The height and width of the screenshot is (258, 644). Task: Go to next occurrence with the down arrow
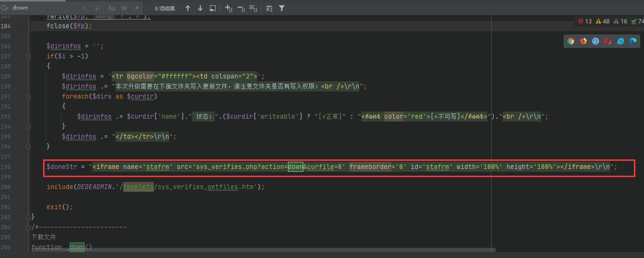pyautogui.click(x=200, y=8)
